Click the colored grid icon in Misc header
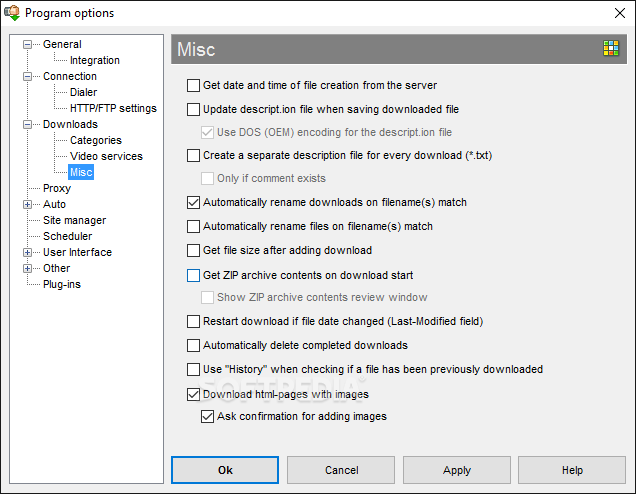636x494 pixels. coord(610,48)
